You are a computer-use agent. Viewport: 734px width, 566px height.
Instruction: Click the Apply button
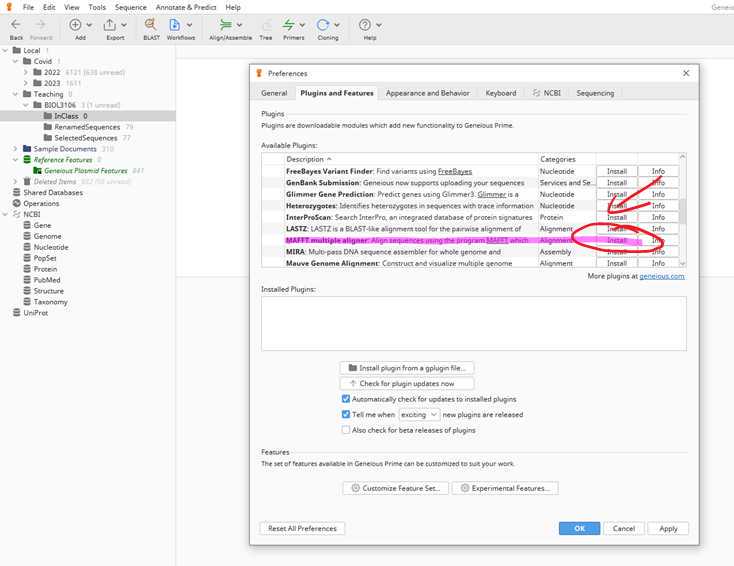coord(668,528)
